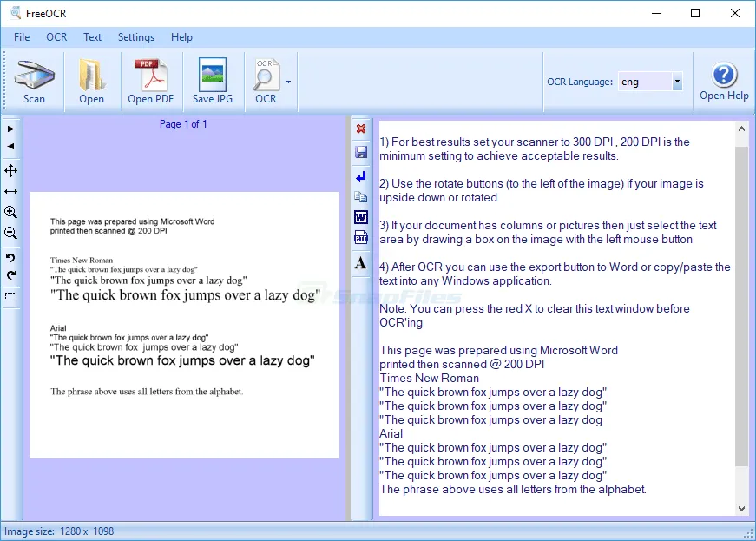Open the Help menu
The width and height of the screenshot is (756, 541).
tap(181, 37)
